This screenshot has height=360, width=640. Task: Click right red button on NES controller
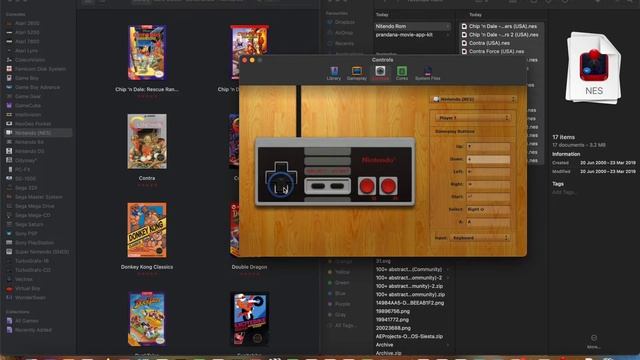click(x=388, y=186)
